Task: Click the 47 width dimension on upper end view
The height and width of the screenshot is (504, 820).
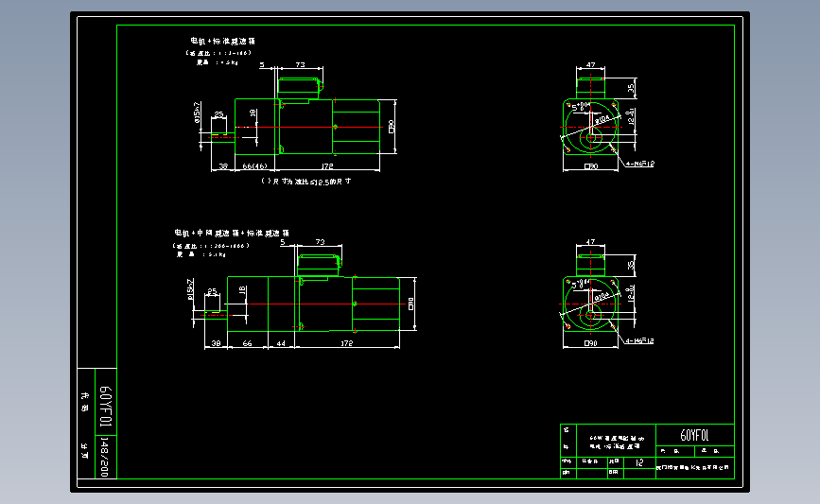Action: click(590, 65)
